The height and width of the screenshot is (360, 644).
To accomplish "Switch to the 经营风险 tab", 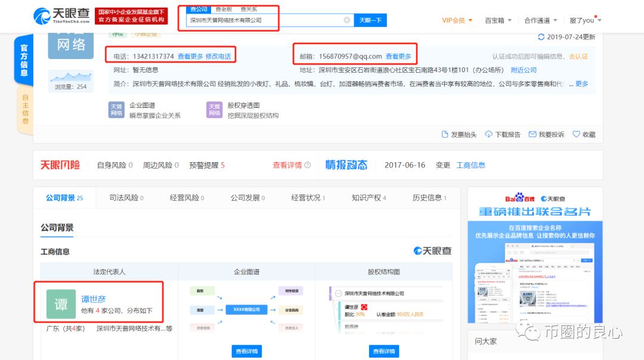I will coord(187,198).
